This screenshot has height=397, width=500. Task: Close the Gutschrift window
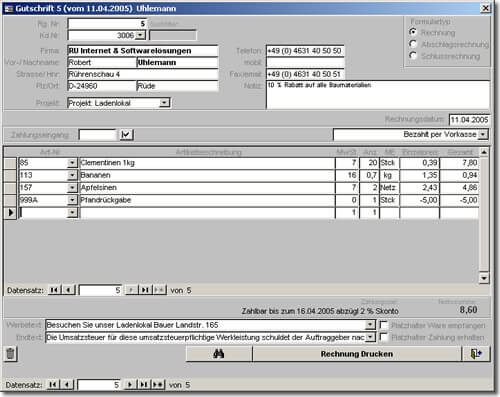coord(486,8)
